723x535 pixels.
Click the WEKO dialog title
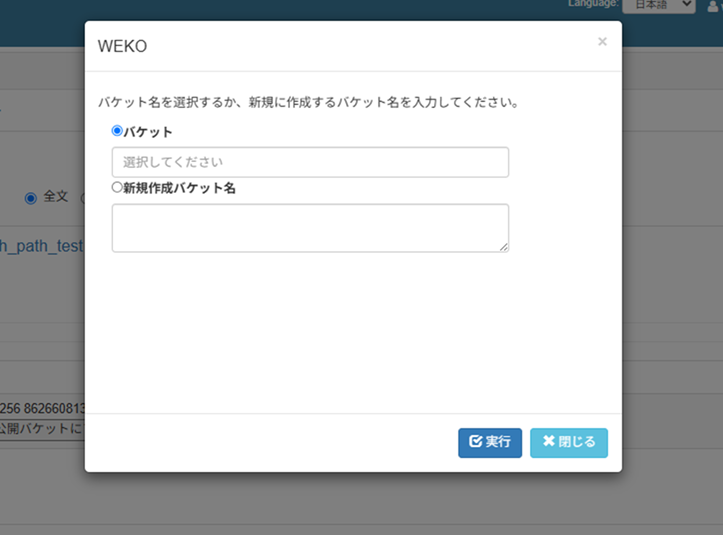[122, 46]
